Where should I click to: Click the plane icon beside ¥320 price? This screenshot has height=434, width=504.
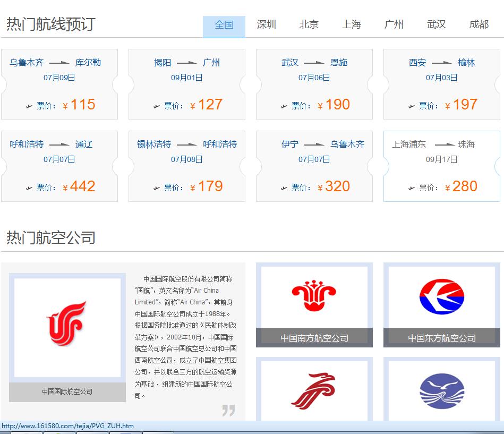click(284, 188)
